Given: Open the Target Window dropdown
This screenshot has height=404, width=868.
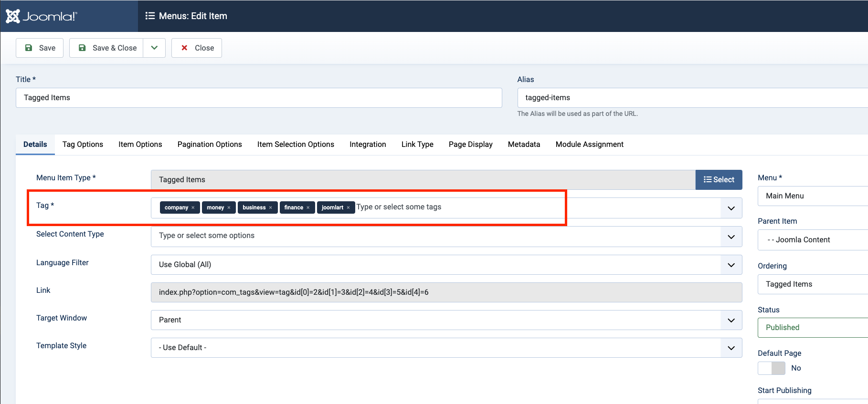Looking at the screenshot, I should click(731, 320).
